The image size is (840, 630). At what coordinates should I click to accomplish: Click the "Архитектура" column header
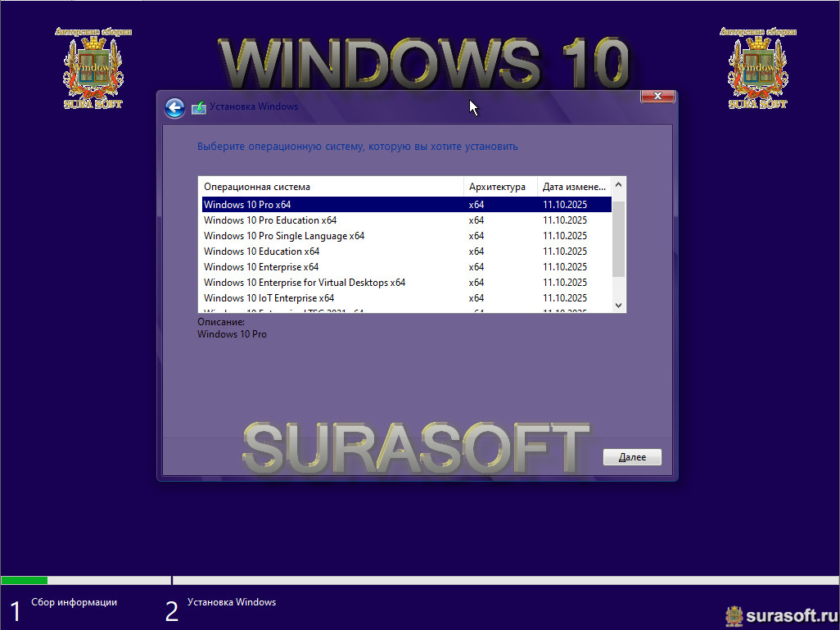(499, 187)
